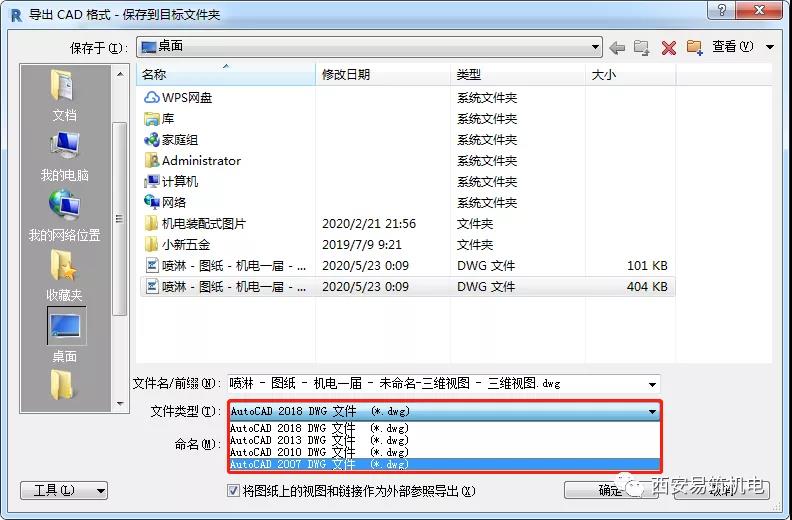Select the 404 KB DWG file
The width and height of the screenshot is (792, 520).
coord(408,287)
